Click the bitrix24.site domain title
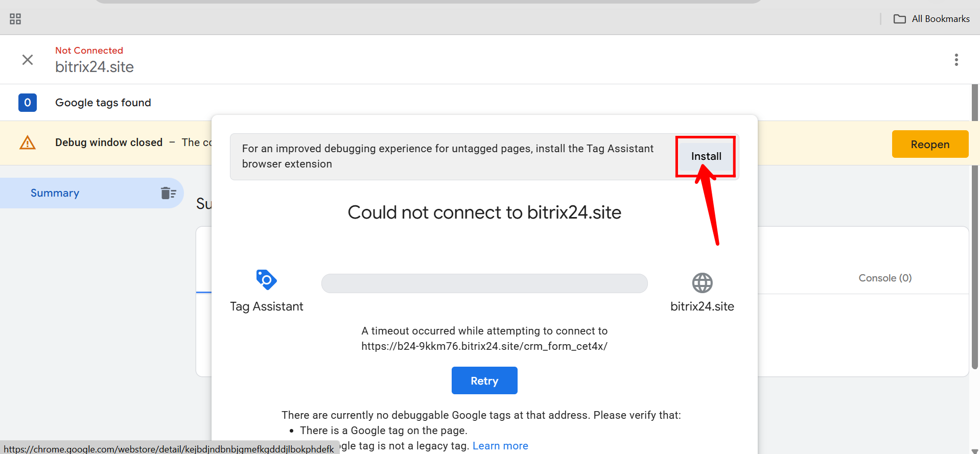 pyautogui.click(x=95, y=67)
